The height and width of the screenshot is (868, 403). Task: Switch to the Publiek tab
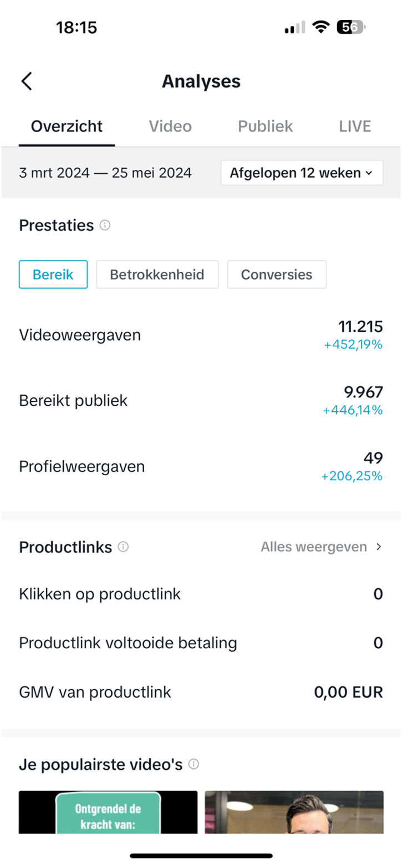[266, 127]
